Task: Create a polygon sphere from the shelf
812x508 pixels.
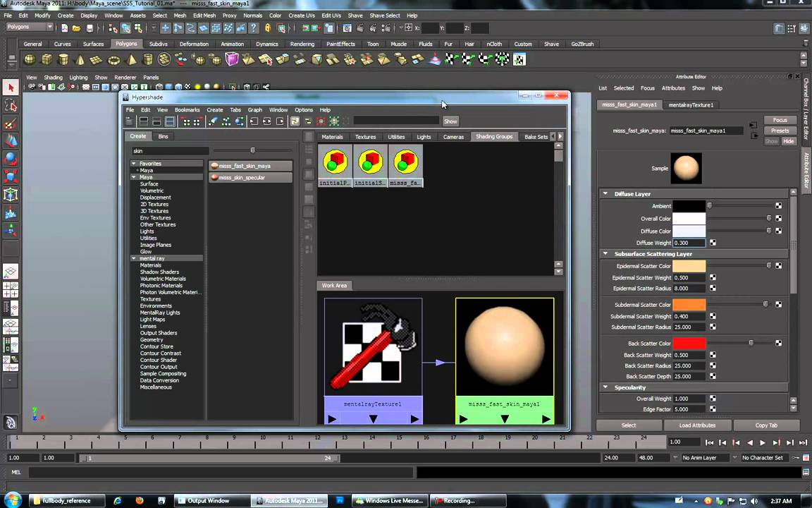Action: pos(30,59)
